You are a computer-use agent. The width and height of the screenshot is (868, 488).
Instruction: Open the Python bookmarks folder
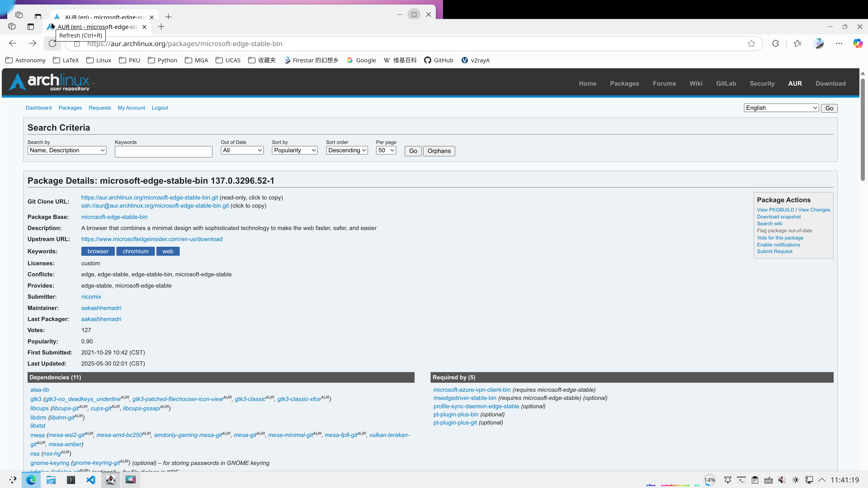tap(163, 60)
